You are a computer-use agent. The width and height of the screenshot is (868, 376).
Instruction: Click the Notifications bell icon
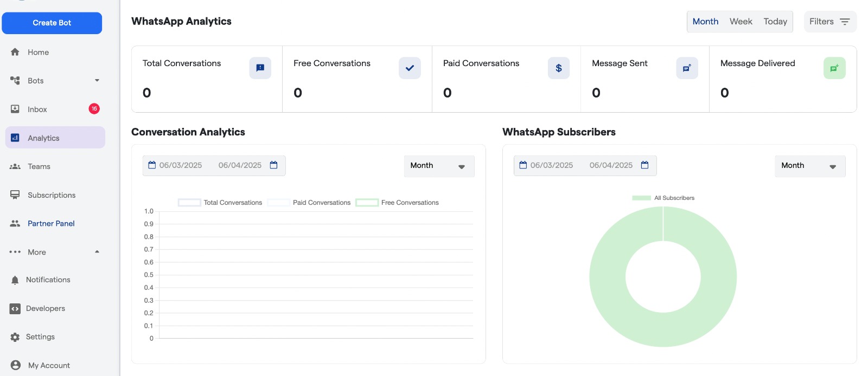[x=15, y=280]
